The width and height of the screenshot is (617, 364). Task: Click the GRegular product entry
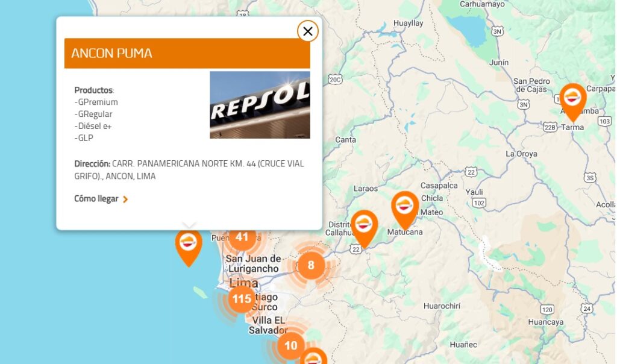pos(93,114)
